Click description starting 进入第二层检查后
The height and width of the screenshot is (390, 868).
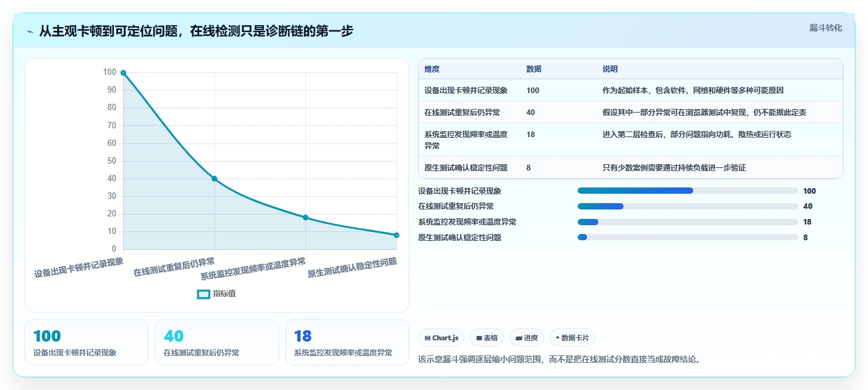coord(696,135)
